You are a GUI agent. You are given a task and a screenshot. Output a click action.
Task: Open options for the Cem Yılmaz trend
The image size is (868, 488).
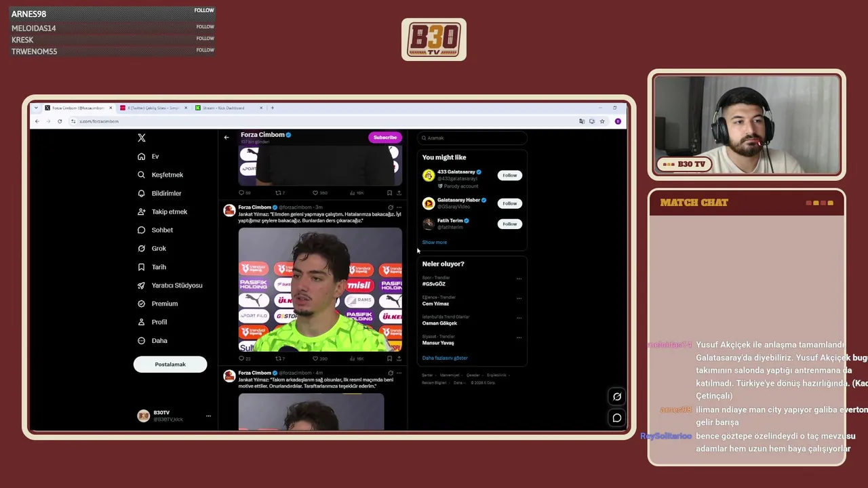519,298
